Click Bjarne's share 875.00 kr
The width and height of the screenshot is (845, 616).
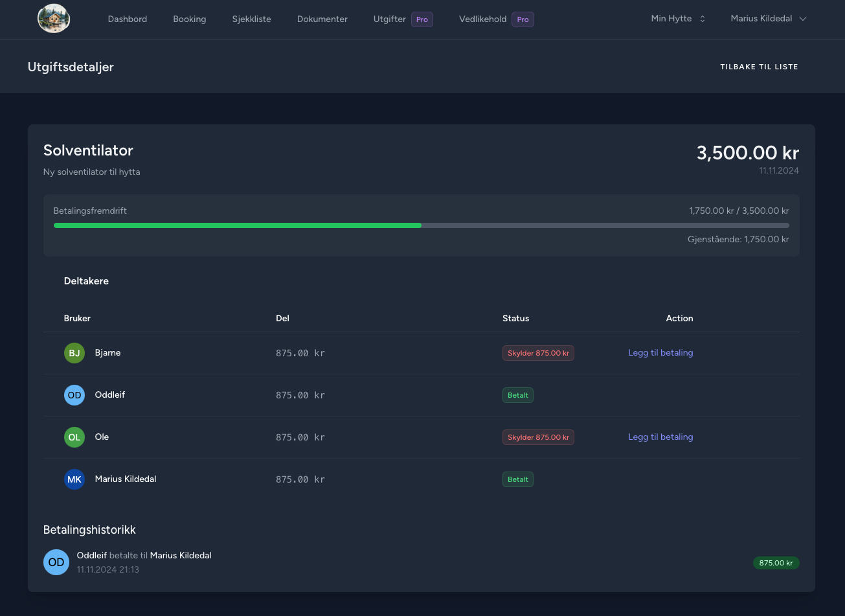[x=300, y=353]
